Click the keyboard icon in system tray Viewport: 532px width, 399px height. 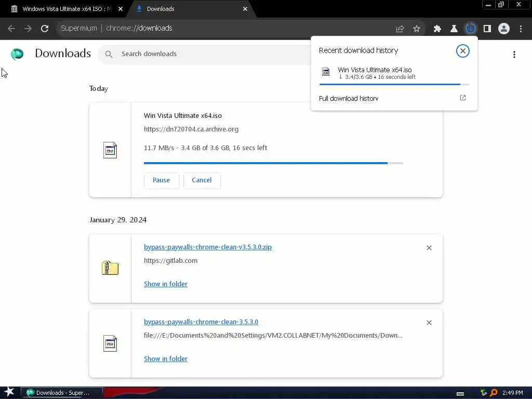point(460,394)
